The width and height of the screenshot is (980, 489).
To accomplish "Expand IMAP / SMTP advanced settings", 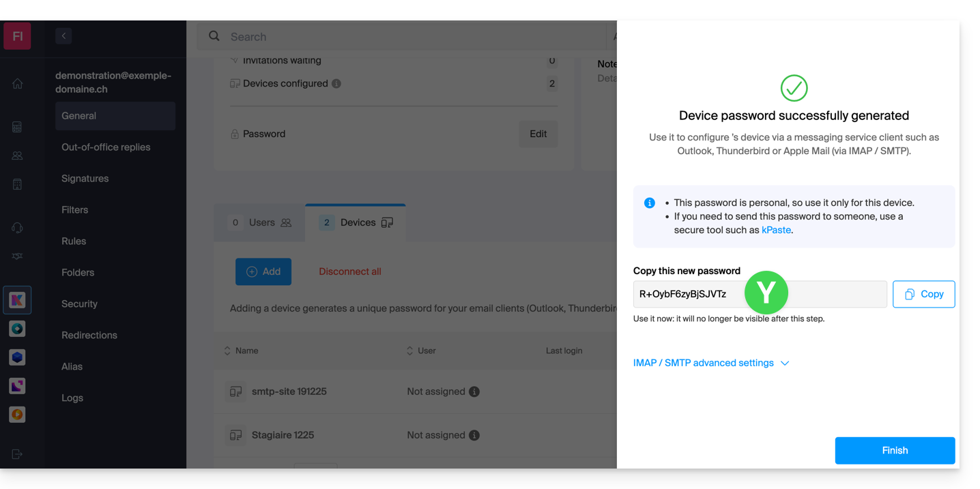I will tap(710, 363).
